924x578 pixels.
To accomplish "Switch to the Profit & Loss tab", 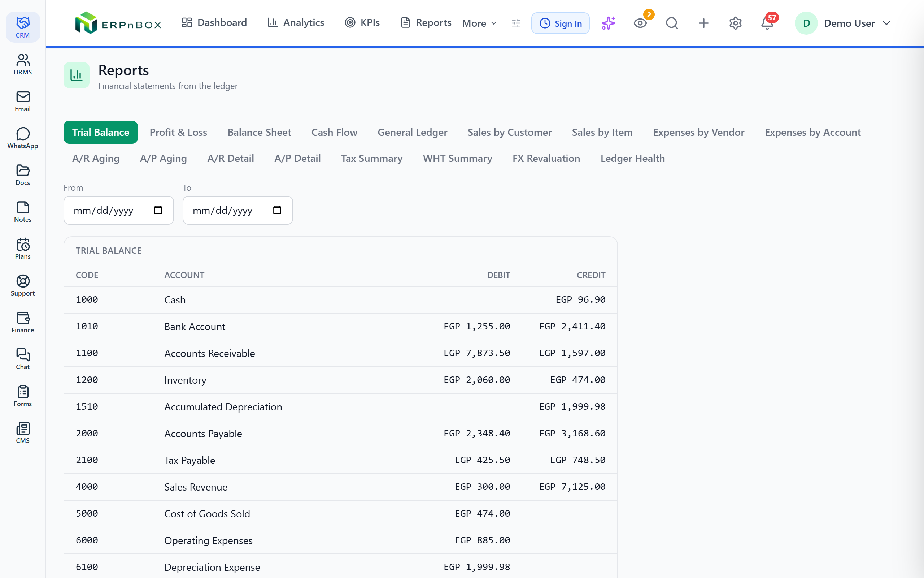I will (178, 132).
